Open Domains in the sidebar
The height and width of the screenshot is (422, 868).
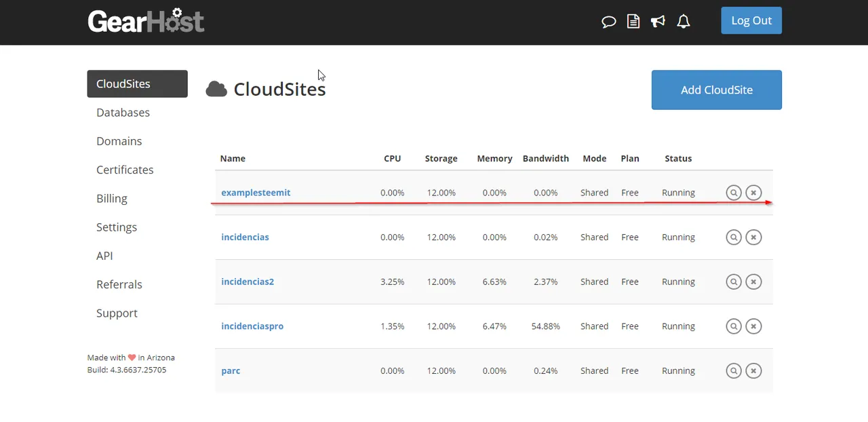(x=119, y=141)
